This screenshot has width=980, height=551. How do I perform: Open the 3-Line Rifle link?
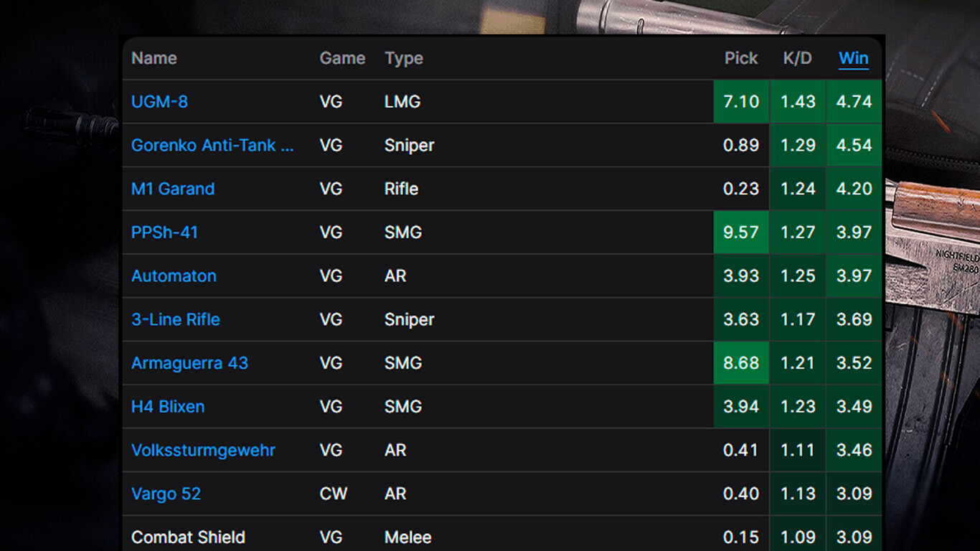click(x=176, y=319)
